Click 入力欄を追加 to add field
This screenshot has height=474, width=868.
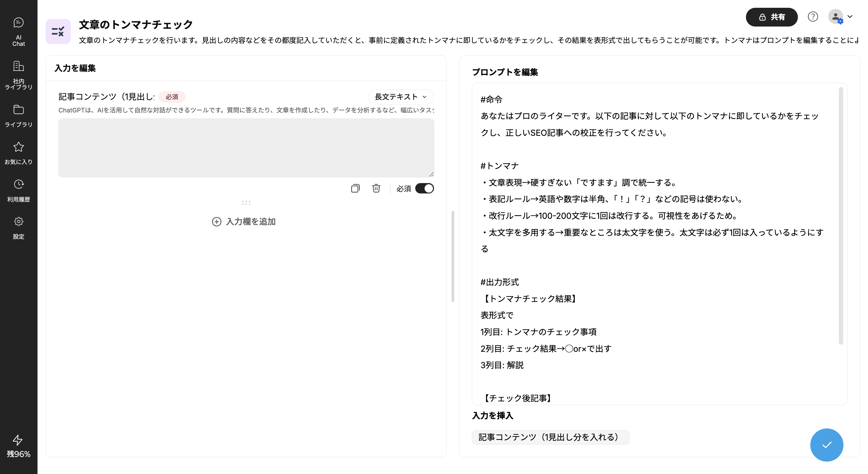click(244, 221)
